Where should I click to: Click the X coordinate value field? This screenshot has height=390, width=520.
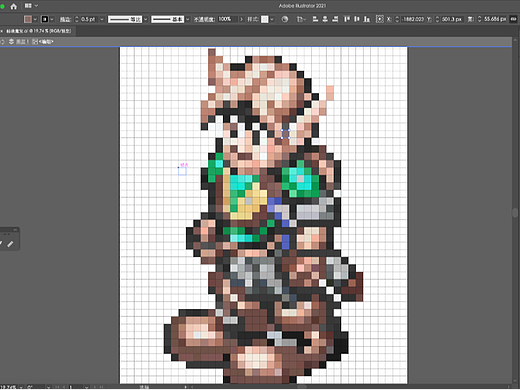coord(413,19)
